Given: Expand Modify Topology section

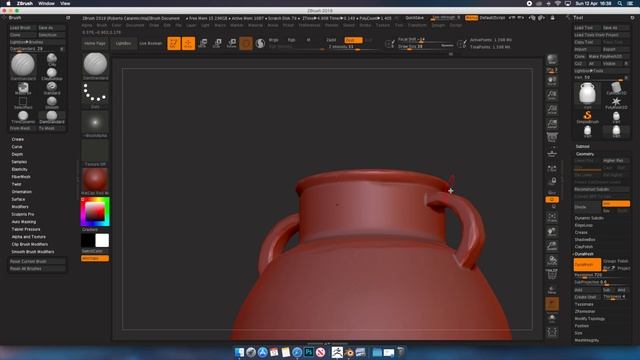Looking at the screenshot, I should pyautogui.click(x=589, y=319).
